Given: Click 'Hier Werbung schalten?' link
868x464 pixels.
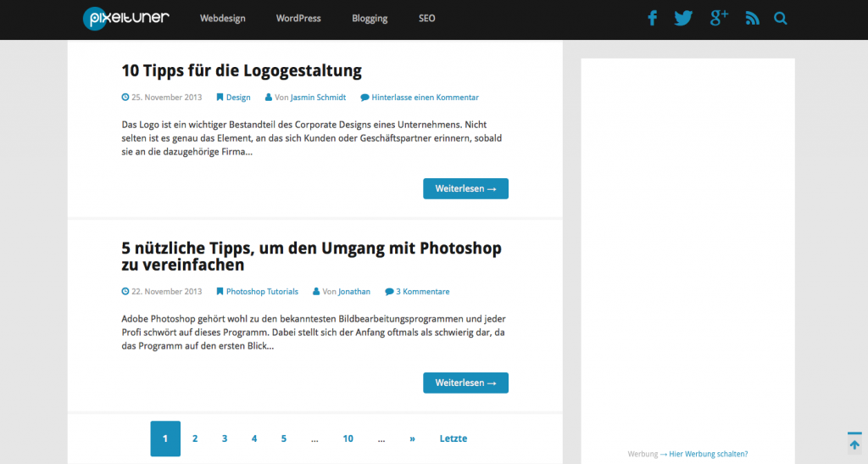Looking at the screenshot, I should tap(708, 454).
